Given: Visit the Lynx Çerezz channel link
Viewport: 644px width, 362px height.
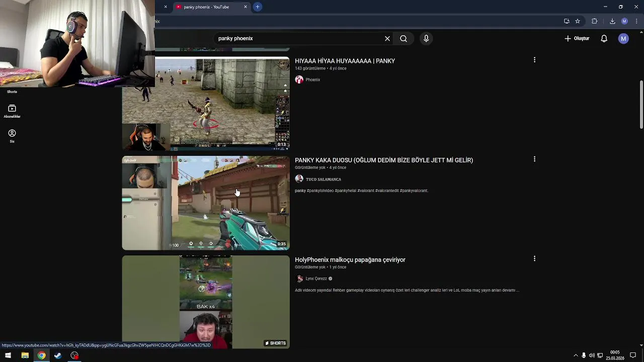Looking at the screenshot, I should coord(316,279).
